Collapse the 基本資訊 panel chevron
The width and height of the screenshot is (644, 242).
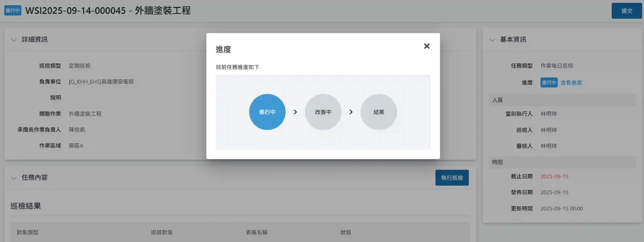coord(492,40)
